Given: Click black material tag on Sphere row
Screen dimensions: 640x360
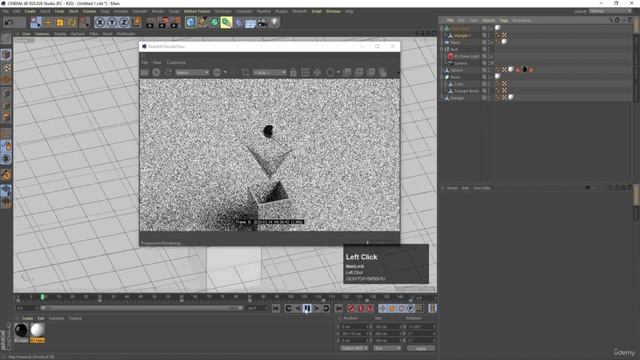Looking at the screenshot, I should pyautogui.click(x=524, y=70).
